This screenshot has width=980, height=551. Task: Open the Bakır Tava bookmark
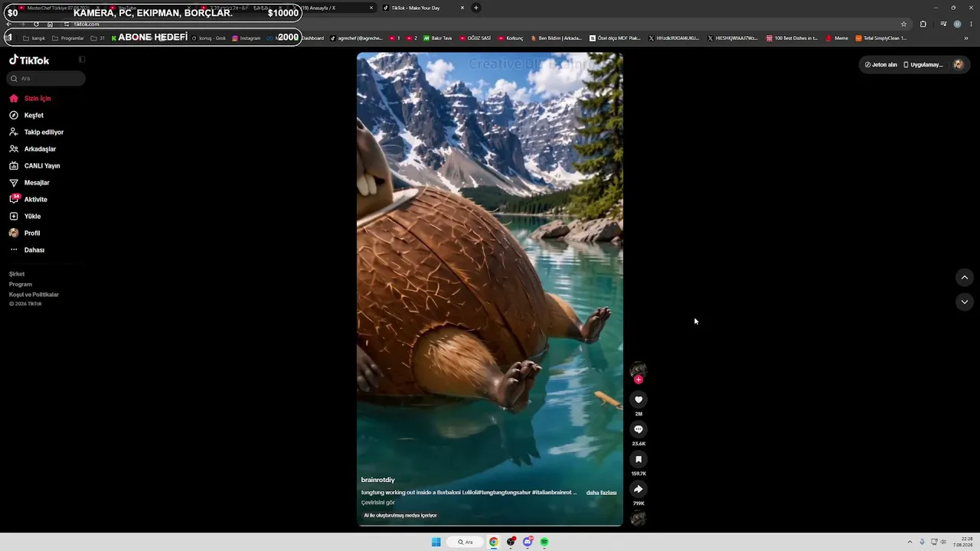point(438,38)
